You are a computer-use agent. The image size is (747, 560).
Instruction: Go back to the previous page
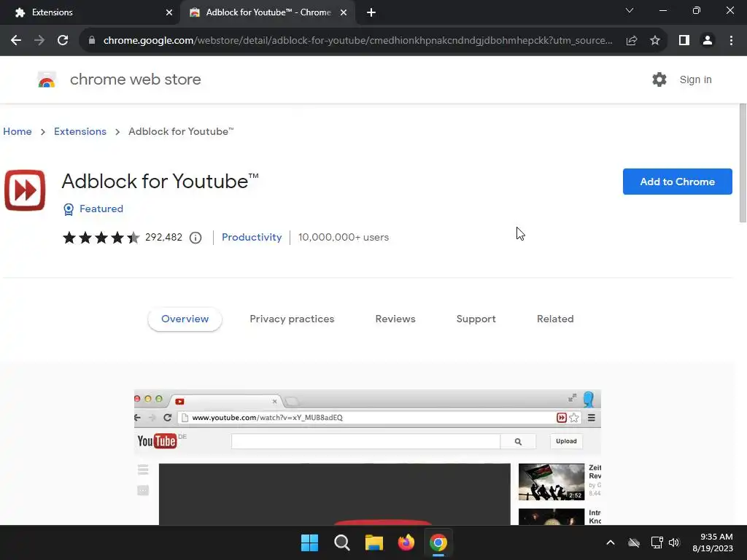16,41
